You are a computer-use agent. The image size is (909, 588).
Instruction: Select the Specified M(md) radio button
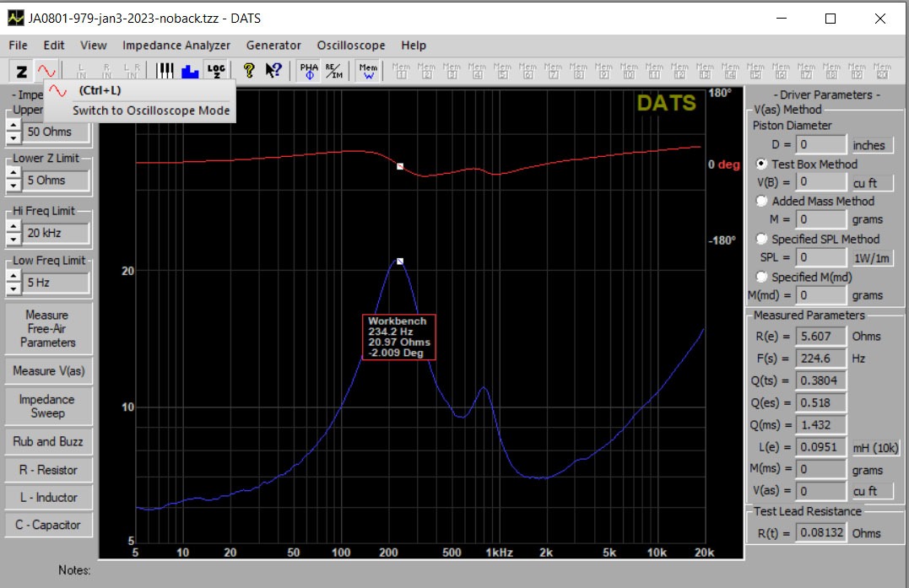click(762, 277)
